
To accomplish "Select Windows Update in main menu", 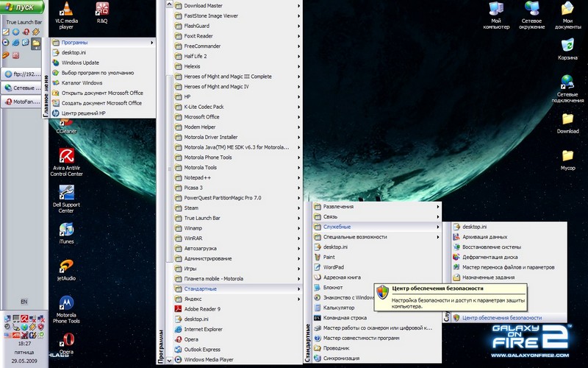I will (x=103, y=63).
